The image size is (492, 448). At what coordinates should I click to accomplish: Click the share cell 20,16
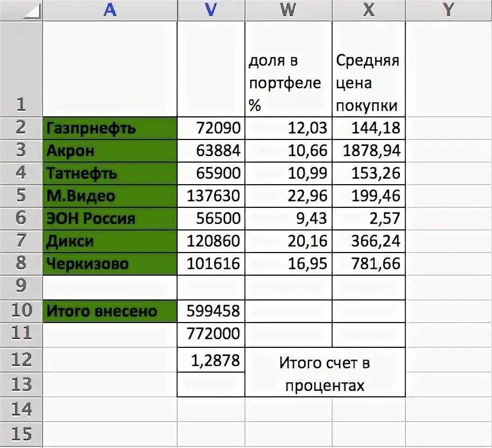[289, 241]
